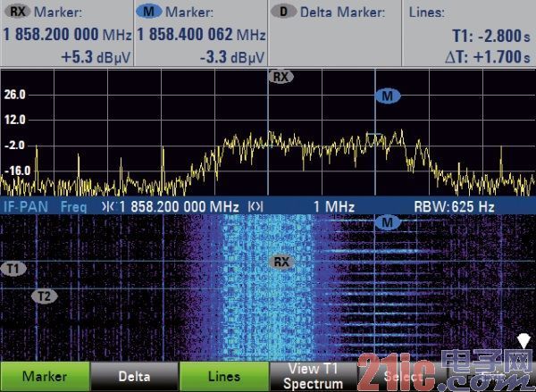Click the center frequency icon before 1 858.200 000 MHz

pyautogui.click(x=109, y=206)
